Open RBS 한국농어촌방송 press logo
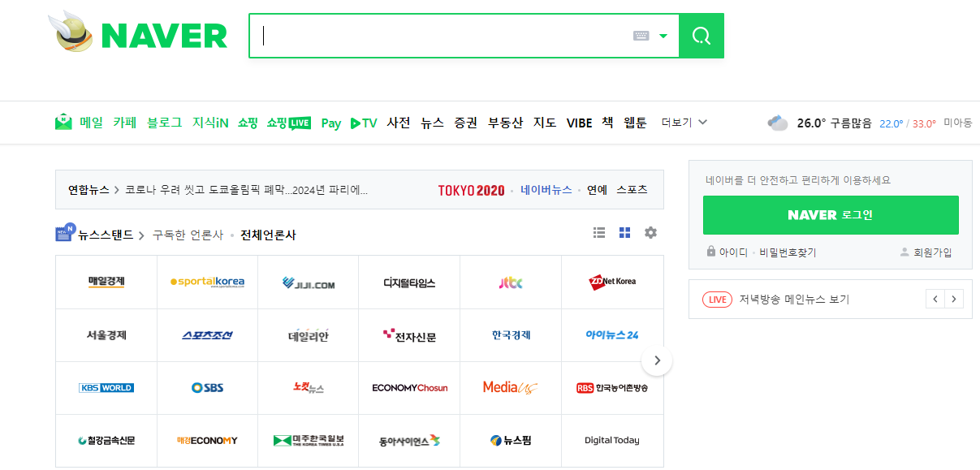Image resolution: width=980 pixels, height=470 pixels. (612, 388)
